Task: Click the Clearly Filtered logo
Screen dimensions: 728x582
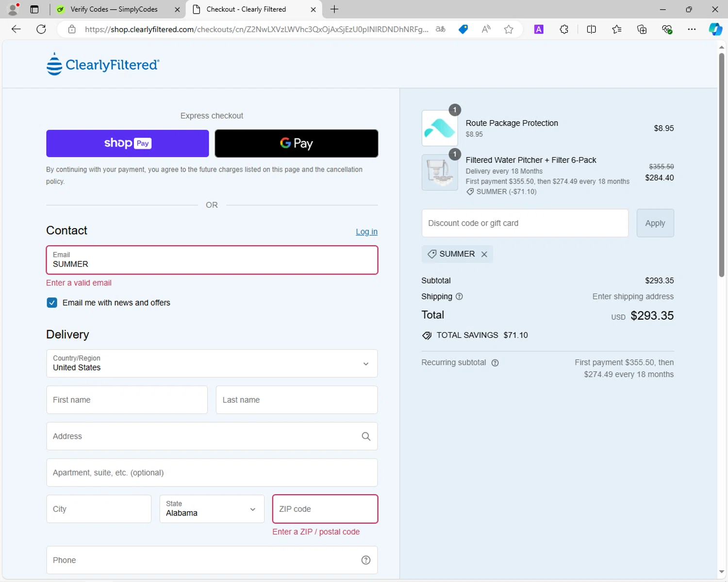Action: pos(102,64)
